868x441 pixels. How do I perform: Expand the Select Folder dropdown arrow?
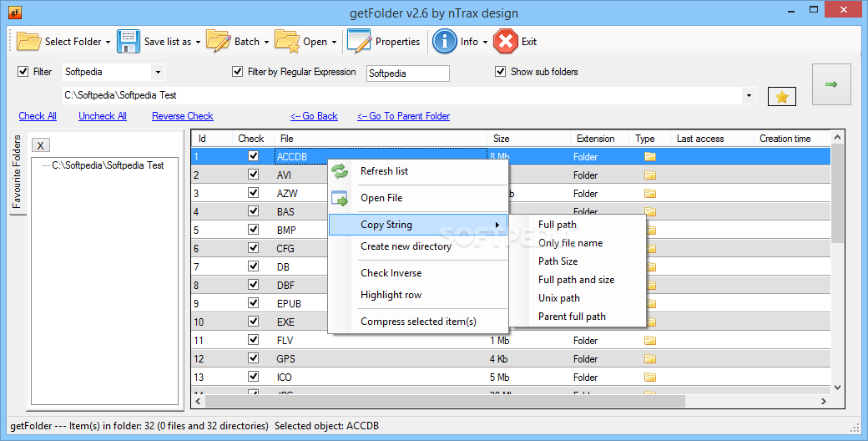[x=108, y=42]
